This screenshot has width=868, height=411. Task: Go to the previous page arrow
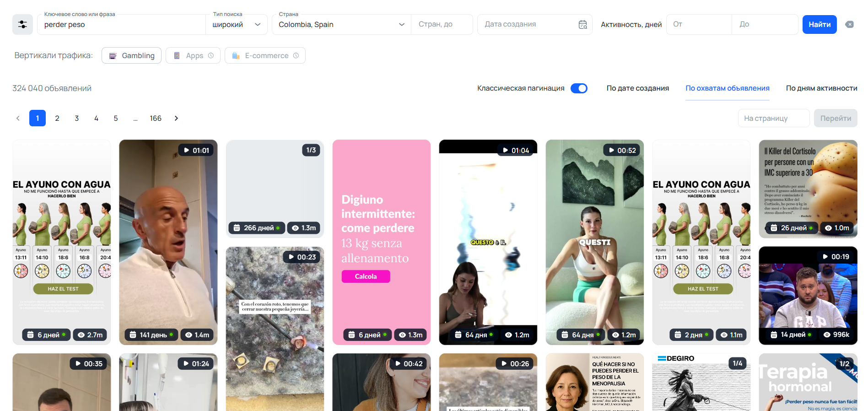coord(18,118)
